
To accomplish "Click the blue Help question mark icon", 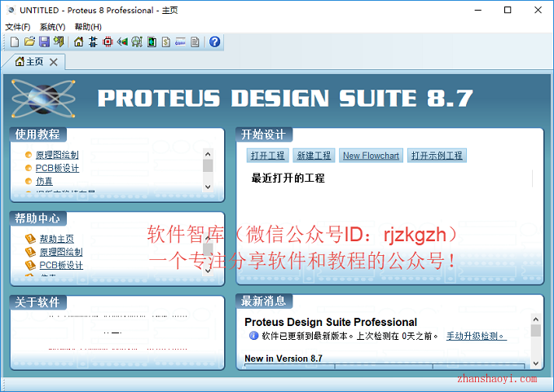I will pos(214,42).
